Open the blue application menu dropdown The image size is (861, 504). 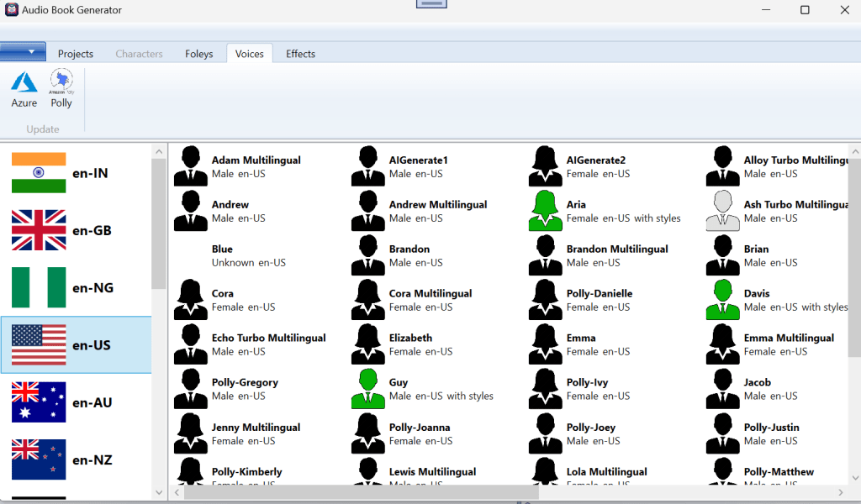(23, 52)
